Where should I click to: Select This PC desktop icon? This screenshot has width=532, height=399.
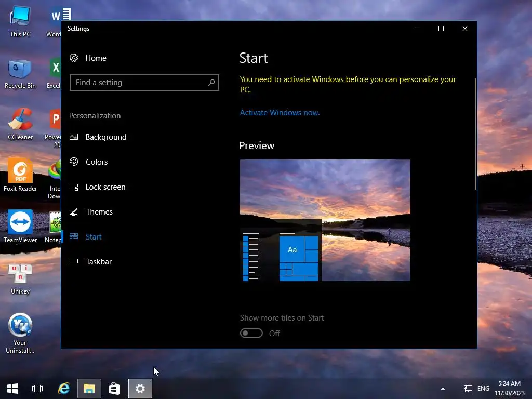20,22
